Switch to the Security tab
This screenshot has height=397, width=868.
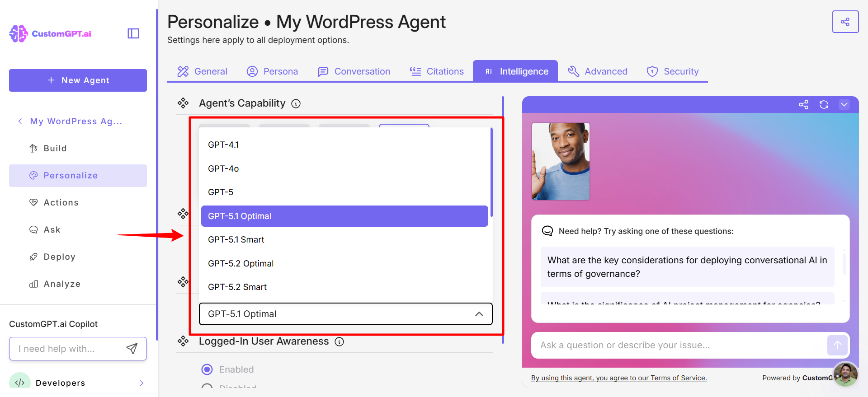point(673,71)
